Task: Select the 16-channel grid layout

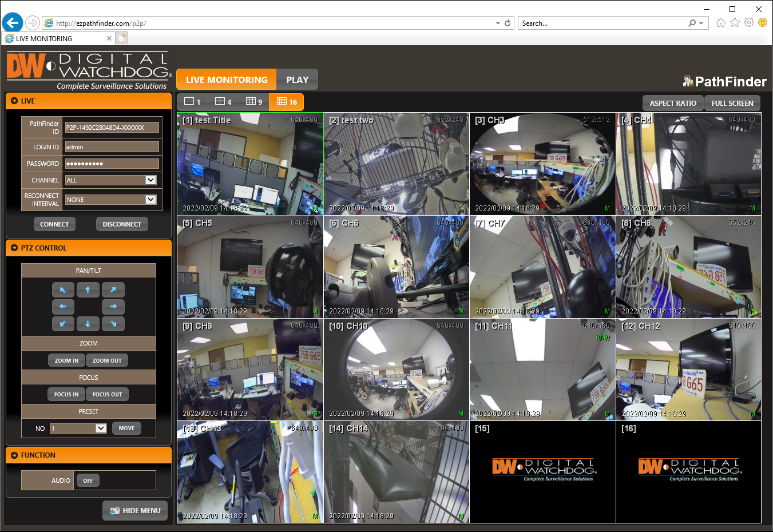Action: click(x=286, y=102)
